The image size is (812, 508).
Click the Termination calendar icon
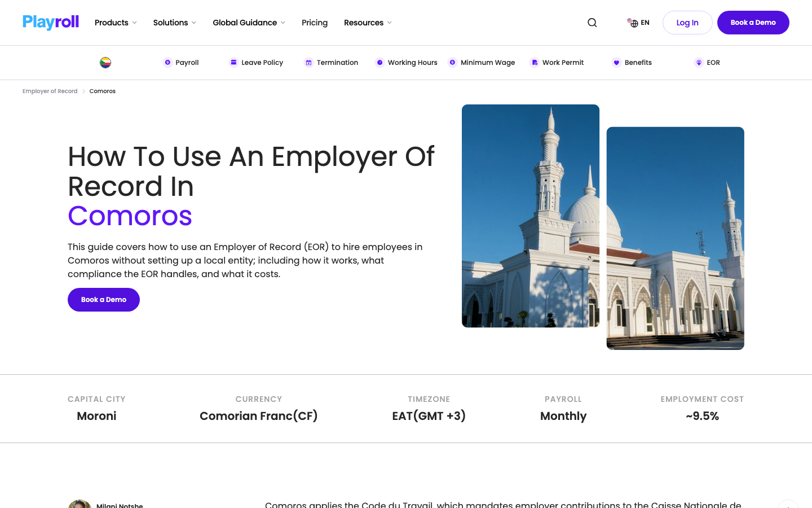(308, 63)
